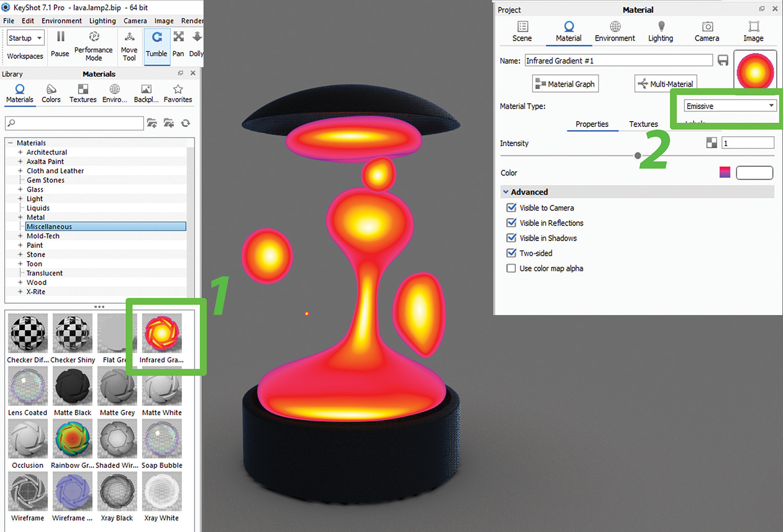Open the Startup workspace dropdown

tap(25, 38)
